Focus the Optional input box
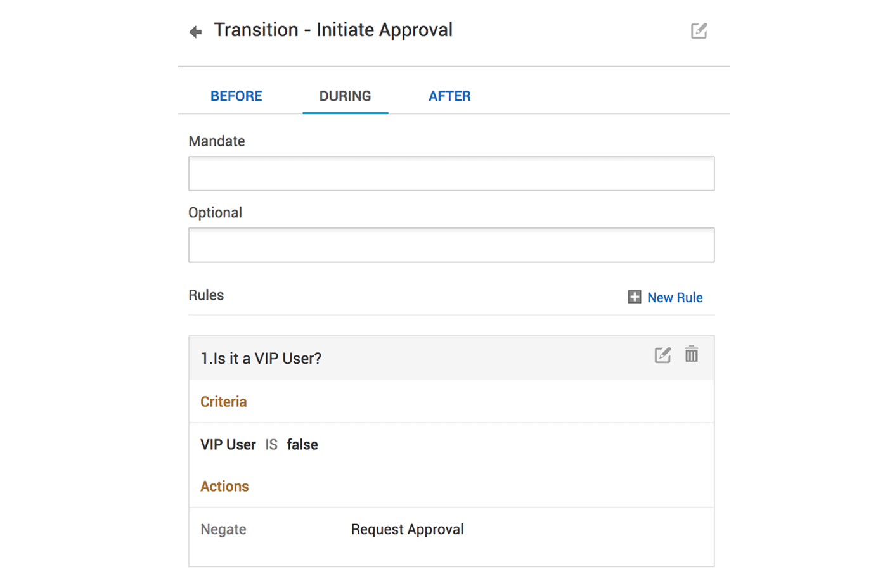This screenshot has height=588, width=885. point(451,245)
